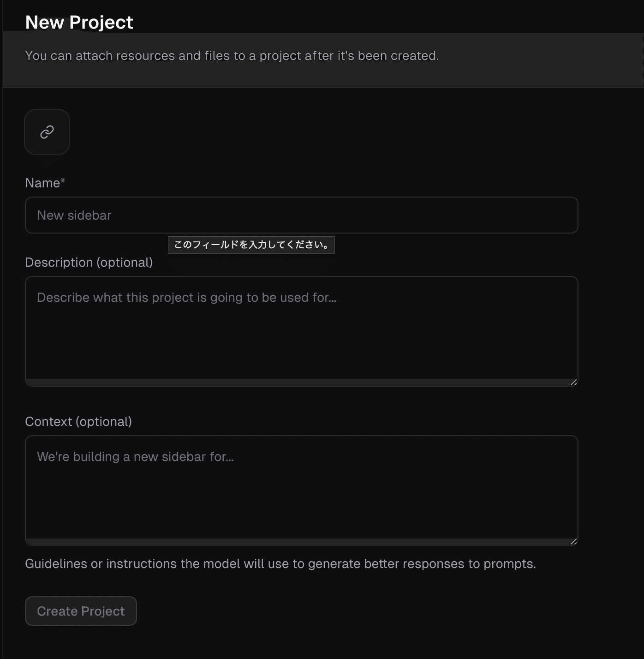Image resolution: width=644 pixels, height=659 pixels.
Task: Click the bottom bar of Context textarea
Action: pos(295,542)
